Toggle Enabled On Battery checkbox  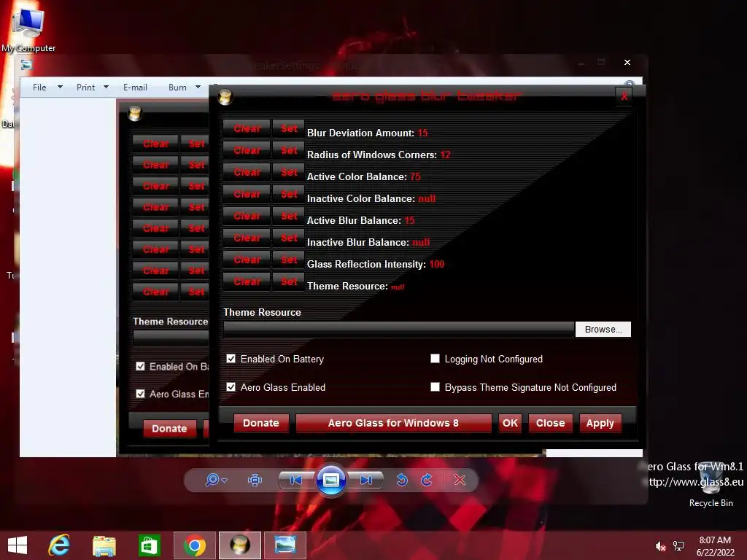pos(231,359)
